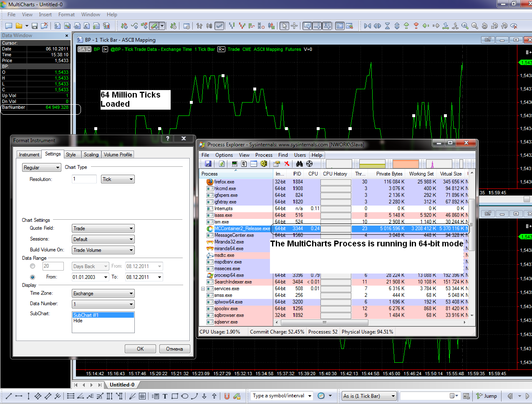Sort by the Private Bytes column header
532x404 pixels.
389,174
